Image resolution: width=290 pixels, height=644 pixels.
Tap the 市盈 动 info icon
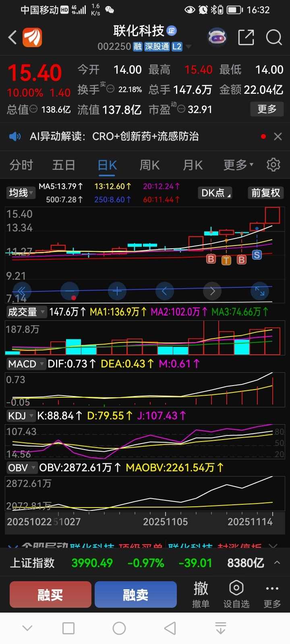point(181,109)
